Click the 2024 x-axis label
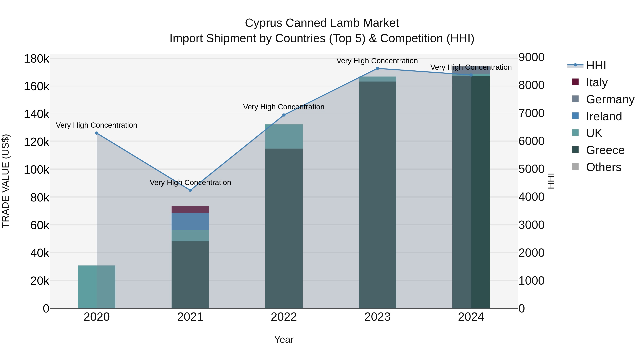The height and width of the screenshot is (362, 644). [471, 317]
